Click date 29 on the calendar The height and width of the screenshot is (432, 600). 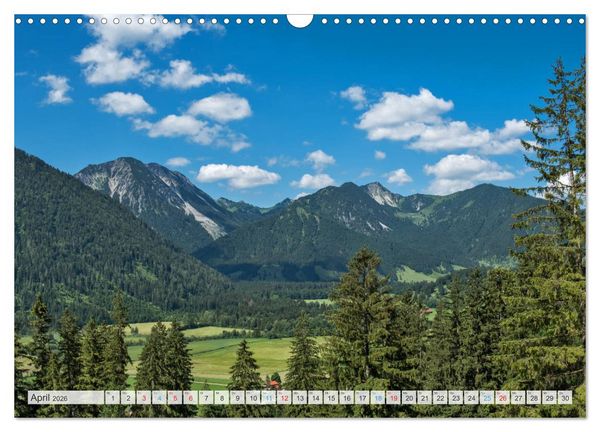(x=549, y=398)
